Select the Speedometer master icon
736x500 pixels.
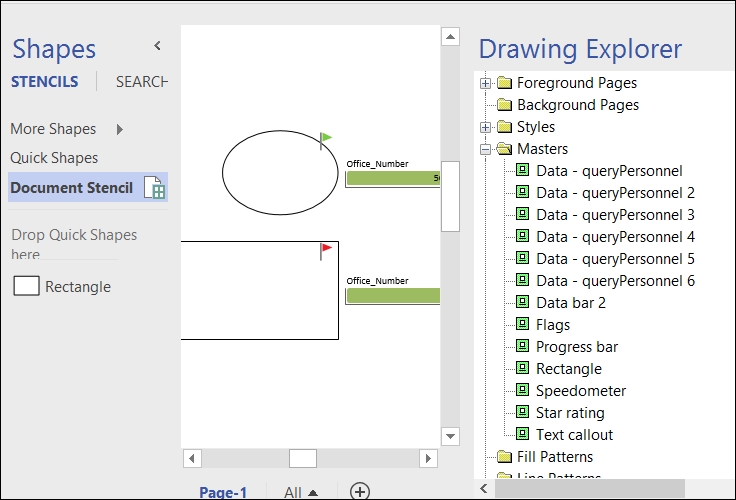(x=522, y=391)
